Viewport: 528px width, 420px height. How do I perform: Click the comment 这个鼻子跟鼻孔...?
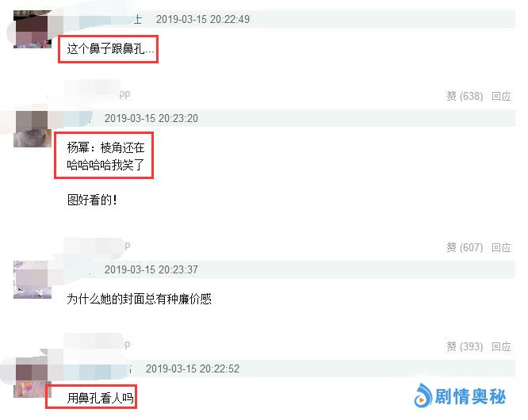pos(110,49)
